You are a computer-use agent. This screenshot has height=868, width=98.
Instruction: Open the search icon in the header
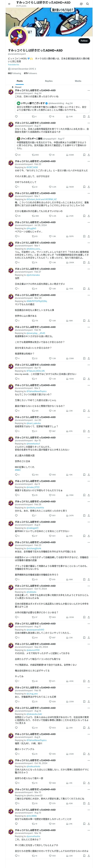coord(88,4)
